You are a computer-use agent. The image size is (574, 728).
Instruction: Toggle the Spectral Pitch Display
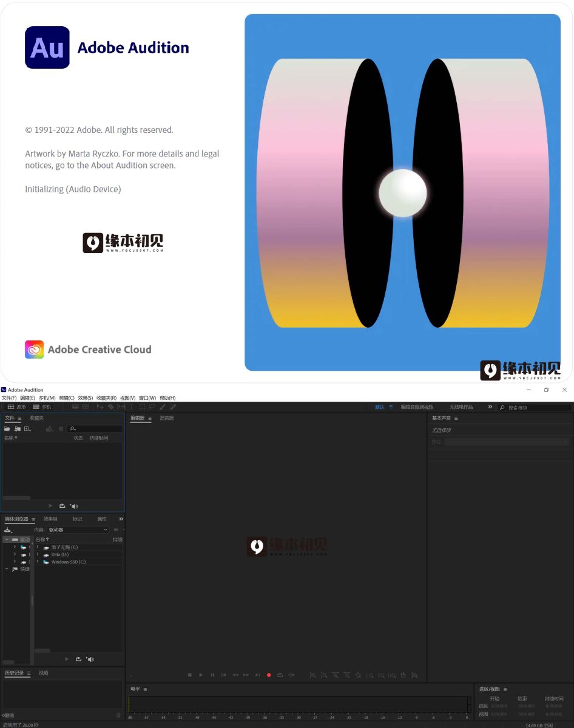pos(86,407)
